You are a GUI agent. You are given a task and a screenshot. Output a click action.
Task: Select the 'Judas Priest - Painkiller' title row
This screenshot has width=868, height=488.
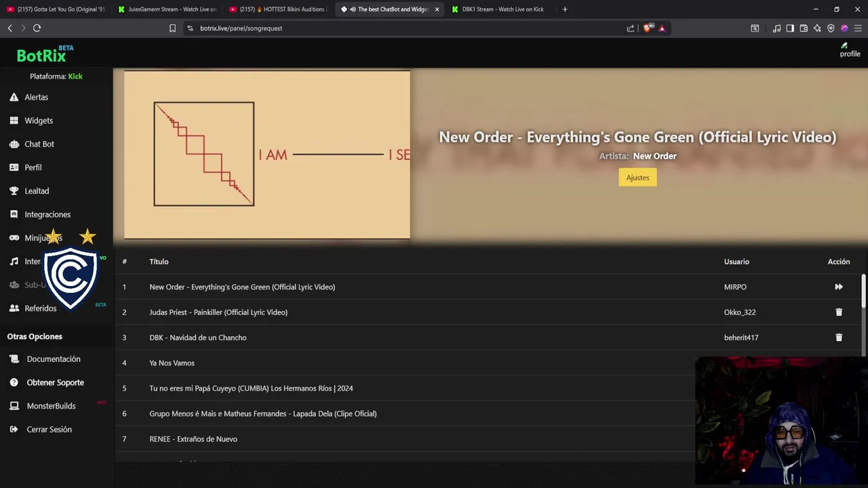click(218, 312)
